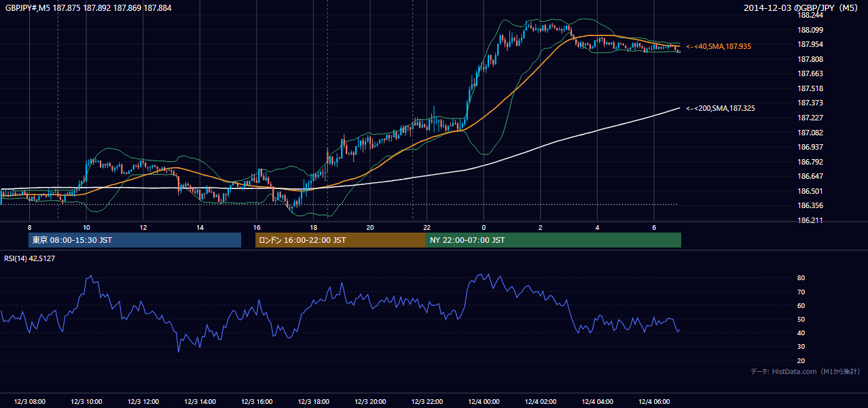Click the 12/3 14:00 time axis label
Viewport: 868px width, 408px height.
pyautogui.click(x=200, y=401)
